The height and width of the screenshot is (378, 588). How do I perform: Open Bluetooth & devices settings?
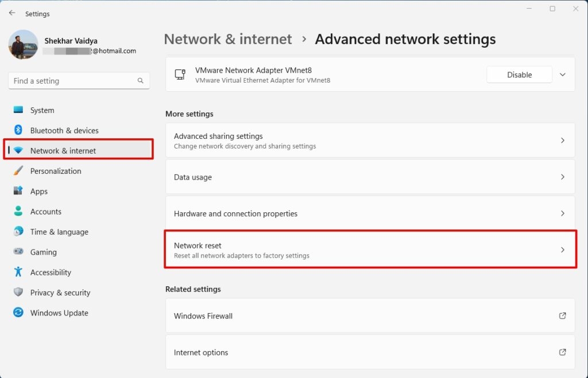click(79, 130)
